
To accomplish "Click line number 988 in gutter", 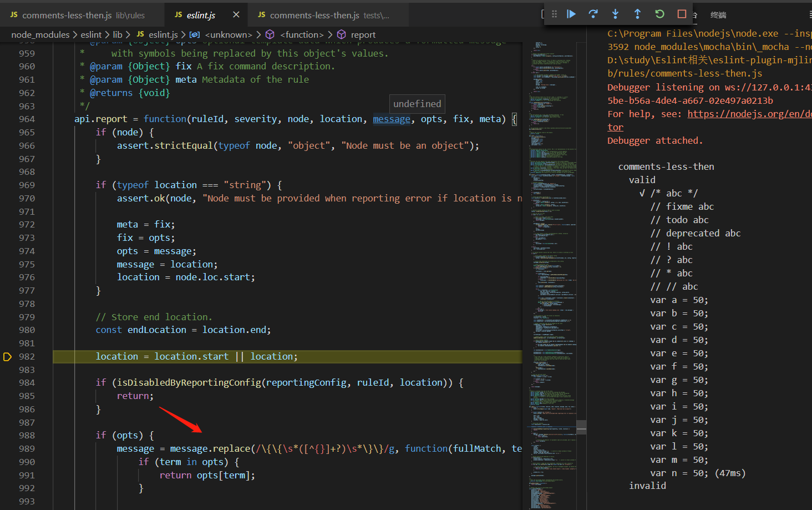I will click(x=27, y=436).
